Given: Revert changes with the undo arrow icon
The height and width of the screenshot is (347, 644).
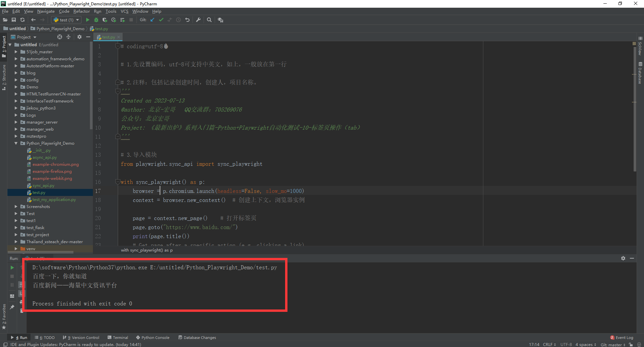Looking at the screenshot, I should pos(187,20).
